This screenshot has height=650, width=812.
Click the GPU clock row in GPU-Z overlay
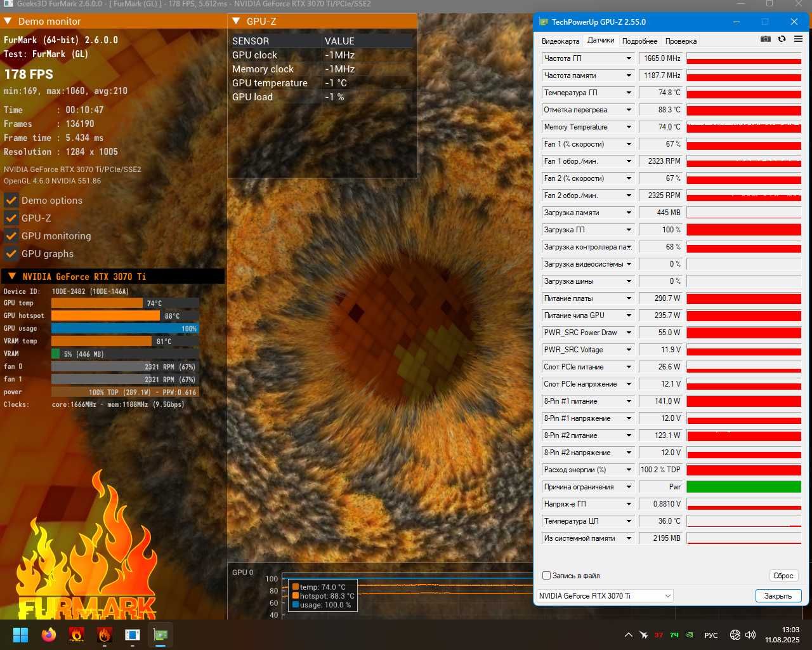[x=322, y=55]
